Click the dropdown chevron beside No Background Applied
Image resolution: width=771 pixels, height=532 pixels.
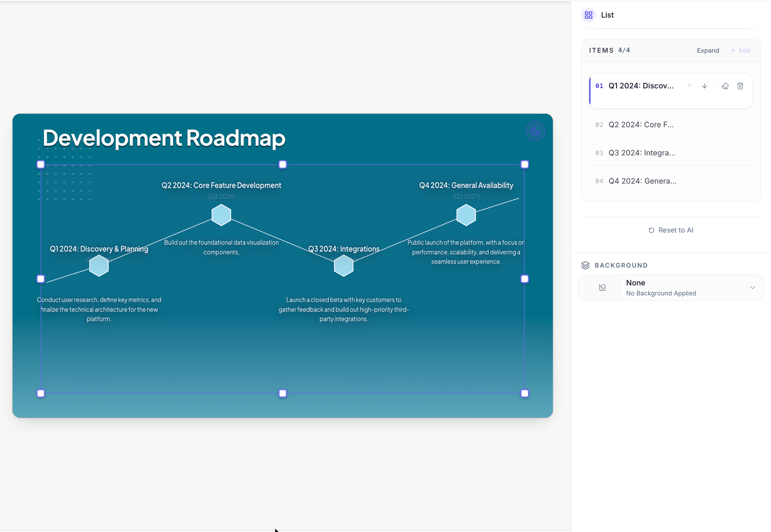tap(752, 288)
